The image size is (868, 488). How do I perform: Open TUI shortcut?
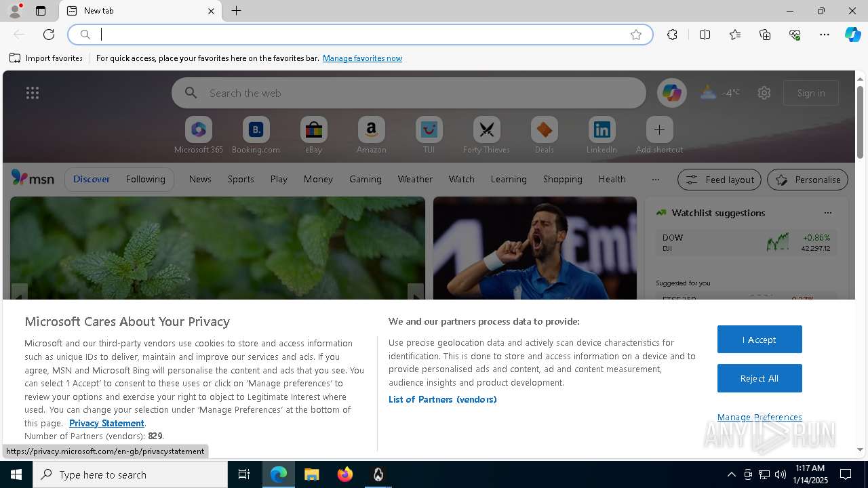click(x=429, y=136)
